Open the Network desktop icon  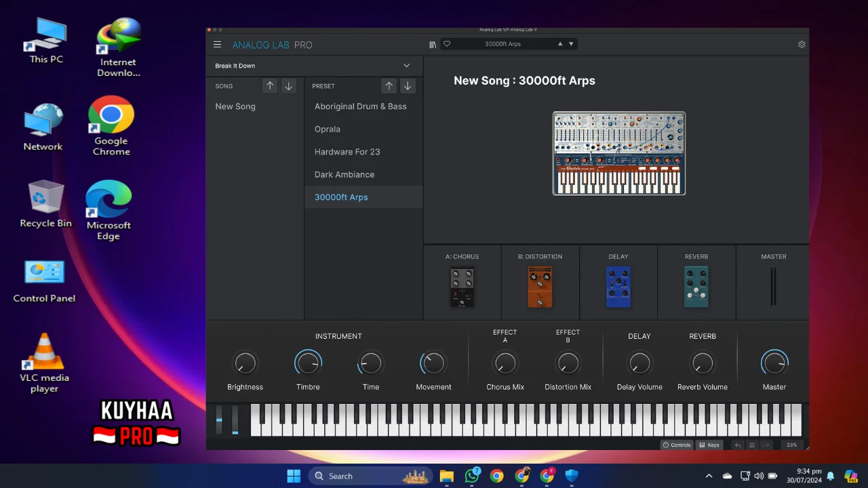[43, 127]
